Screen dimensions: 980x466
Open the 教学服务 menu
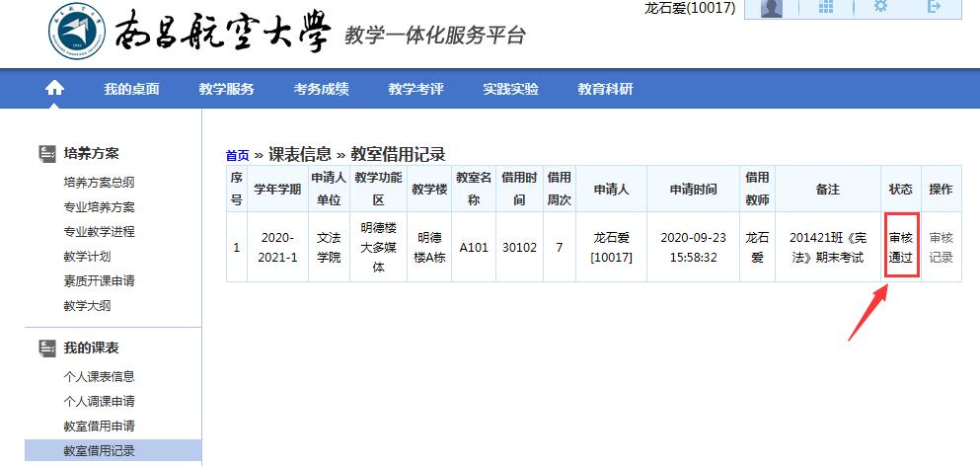click(x=226, y=89)
